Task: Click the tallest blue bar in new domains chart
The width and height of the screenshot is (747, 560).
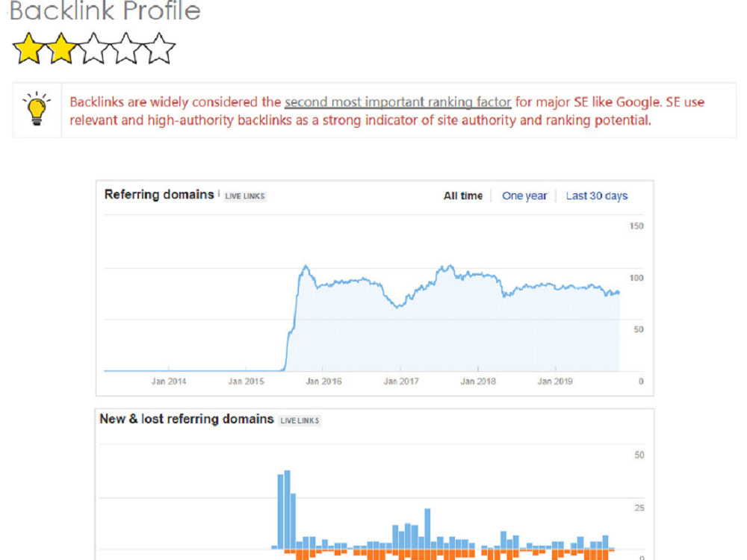Action: pos(288,509)
